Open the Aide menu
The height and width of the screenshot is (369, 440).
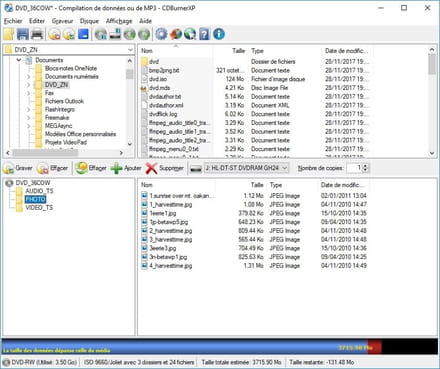tap(145, 21)
